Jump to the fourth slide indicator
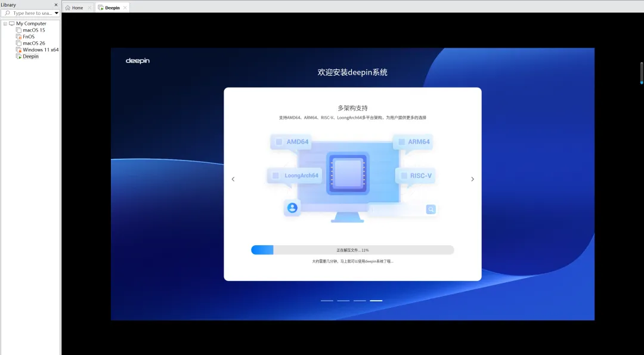Screen dimensions: 644x355 (376, 301)
